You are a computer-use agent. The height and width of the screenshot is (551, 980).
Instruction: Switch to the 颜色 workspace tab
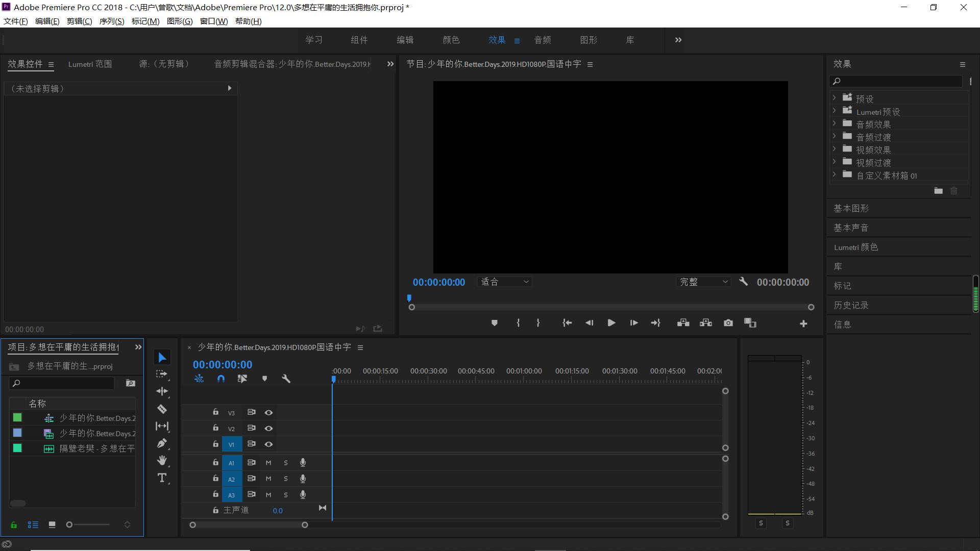[451, 40]
